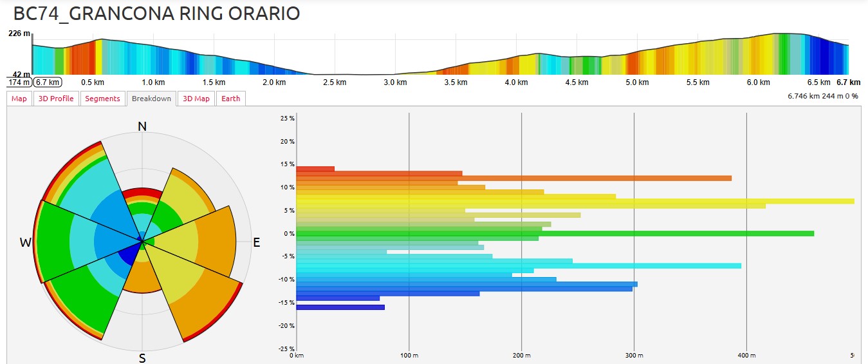Click the 200 m bar chart axis label
Viewport: 868px width, 364px height.
pyautogui.click(x=521, y=356)
